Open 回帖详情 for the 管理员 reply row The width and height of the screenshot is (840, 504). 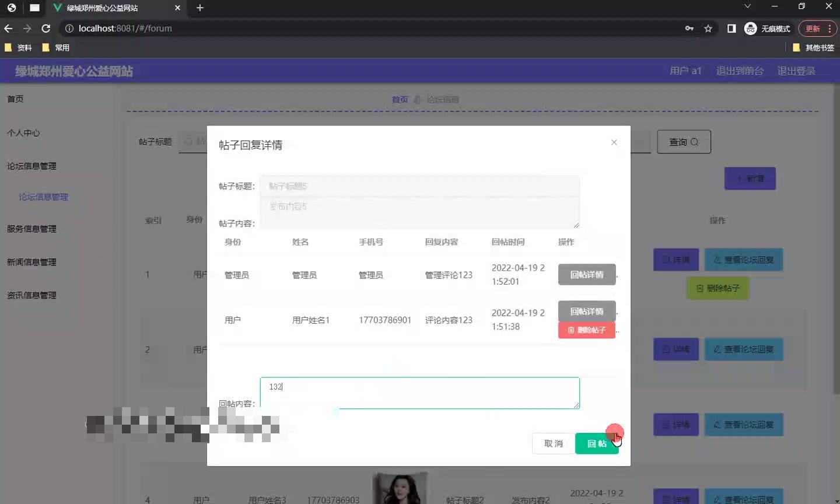587,274
